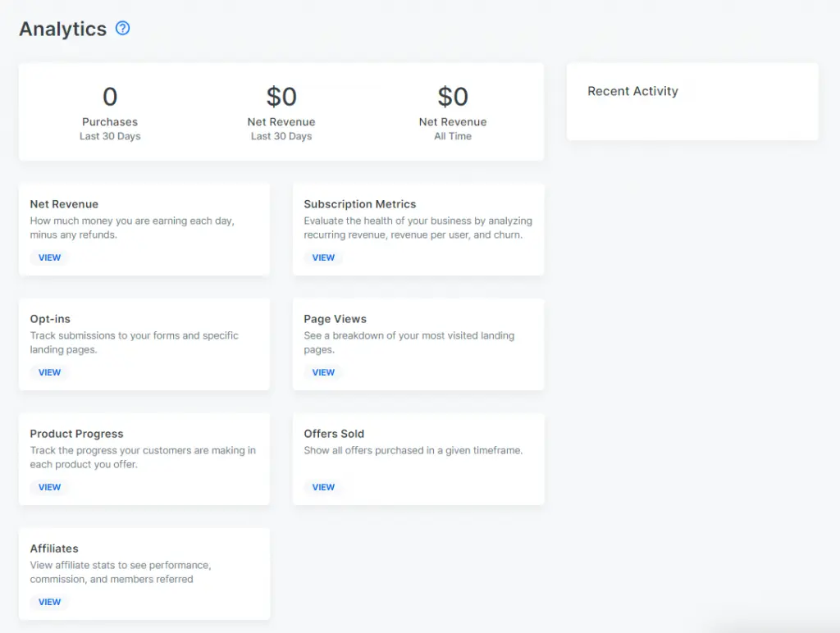Click VIEW in the Page Views card

323,372
